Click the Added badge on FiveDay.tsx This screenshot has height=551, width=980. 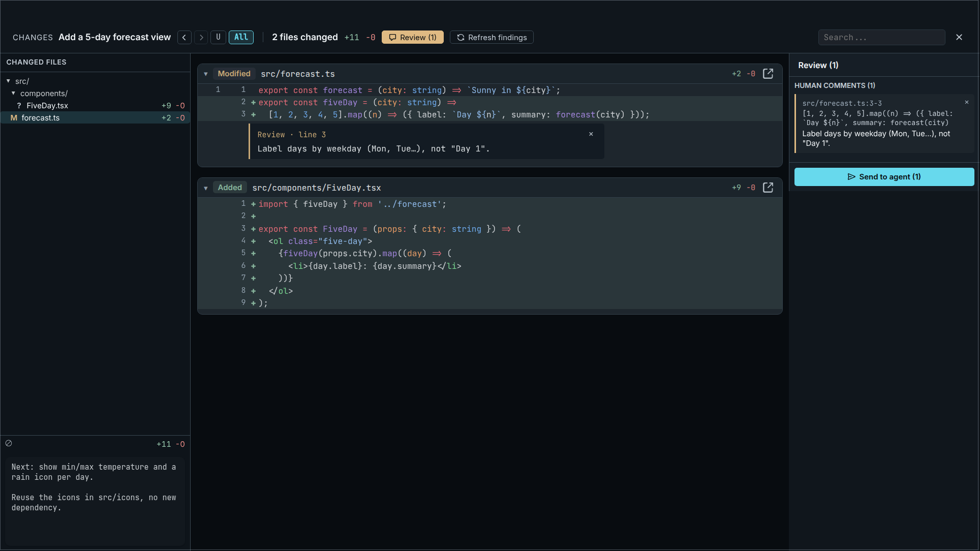click(230, 188)
